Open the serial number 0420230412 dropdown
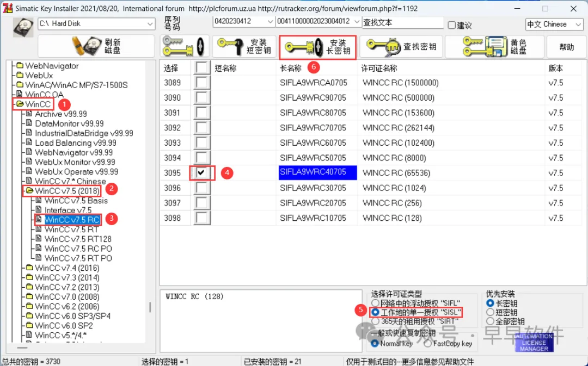The width and height of the screenshot is (588, 366). tap(270, 22)
